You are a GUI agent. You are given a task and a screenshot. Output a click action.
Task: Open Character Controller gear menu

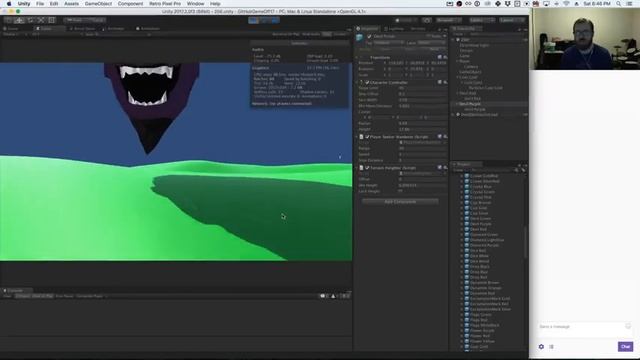(445, 82)
